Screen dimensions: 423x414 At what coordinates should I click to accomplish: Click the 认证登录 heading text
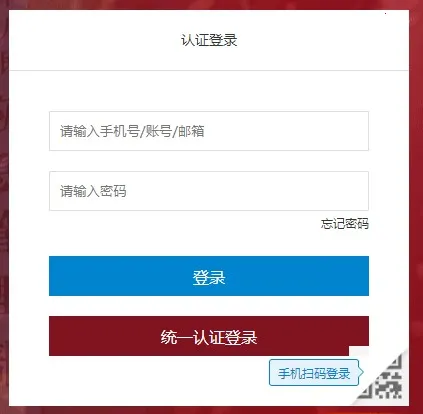[209, 40]
